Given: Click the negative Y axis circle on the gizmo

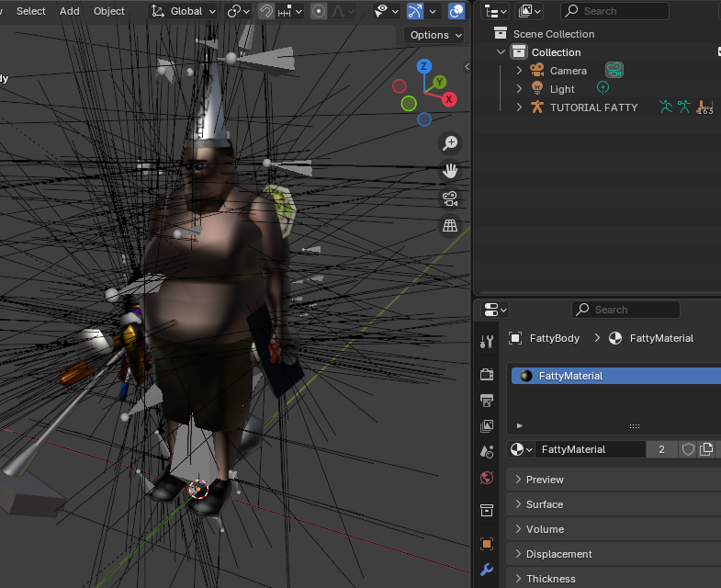Looking at the screenshot, I should click(x=409, y=104).
